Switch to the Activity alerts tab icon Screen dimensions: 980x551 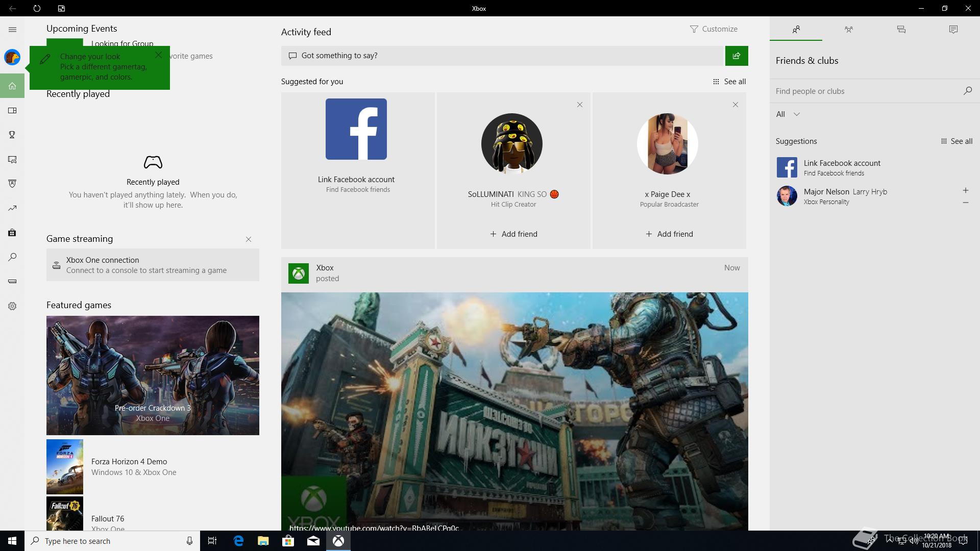pos(953,30)
